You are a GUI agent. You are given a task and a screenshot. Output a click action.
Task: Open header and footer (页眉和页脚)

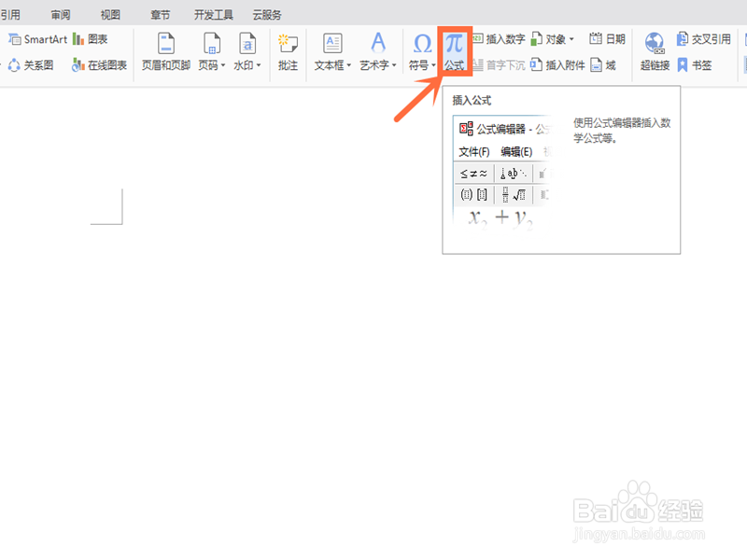166,51
